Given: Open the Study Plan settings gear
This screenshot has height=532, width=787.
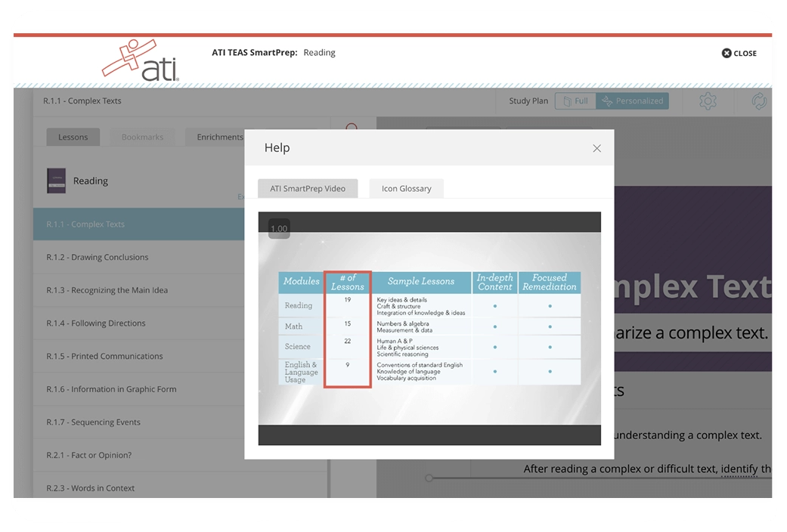Looking at the screenshot, I should coord(708,101).
